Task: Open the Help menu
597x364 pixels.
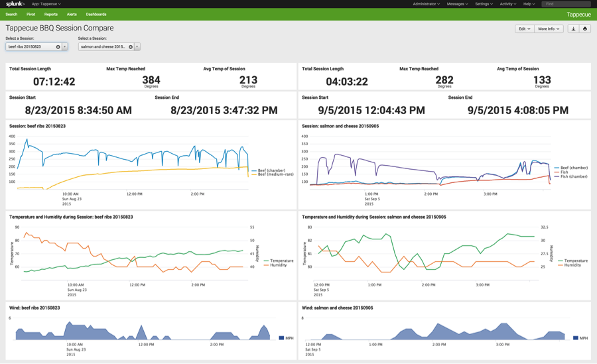Action: tap(529, 4)
